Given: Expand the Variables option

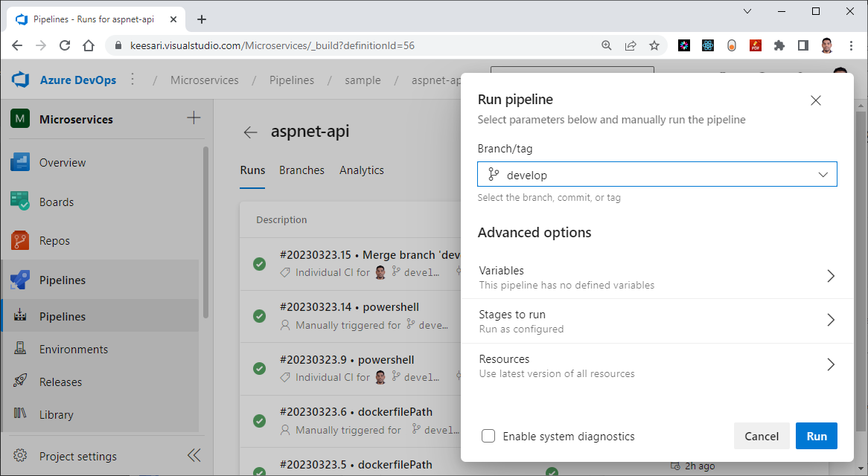Looking at the screenshot, I should [x=657, y=277].
